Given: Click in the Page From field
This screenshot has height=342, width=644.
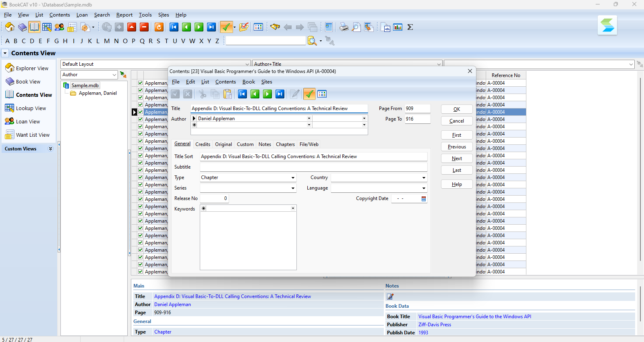Looking at the screenshot, I should coord(418,108).
